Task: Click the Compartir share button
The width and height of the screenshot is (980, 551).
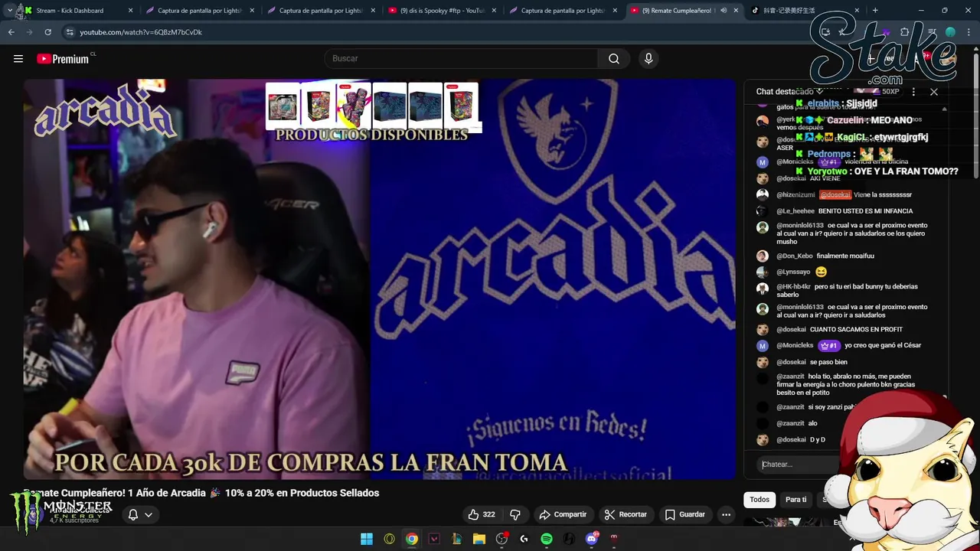Action: point(563,514)
